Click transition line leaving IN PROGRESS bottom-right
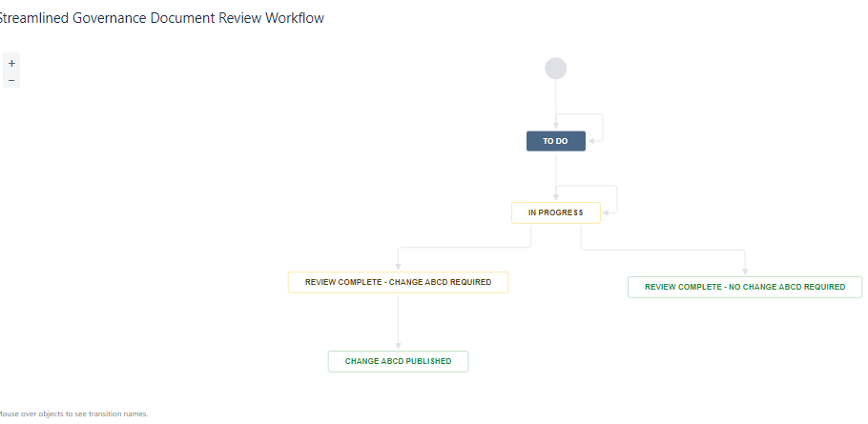This screenshot has width=868, height=424. [x=668, y=251]
